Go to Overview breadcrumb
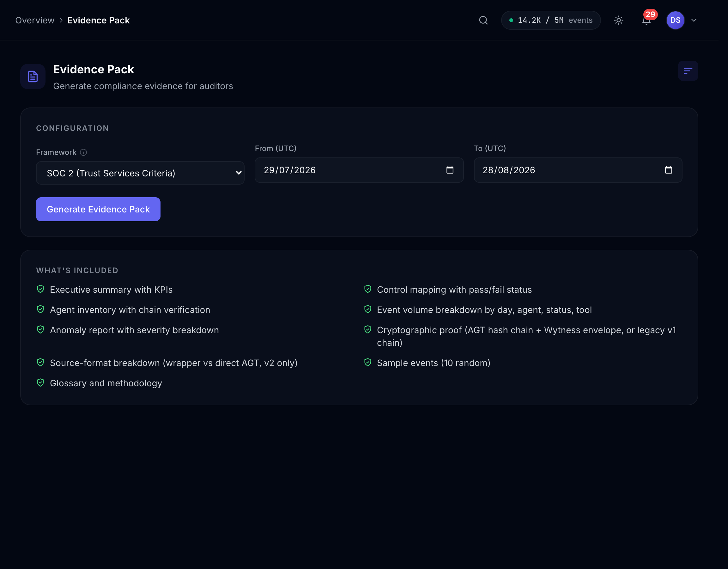 tap(35, 20)
